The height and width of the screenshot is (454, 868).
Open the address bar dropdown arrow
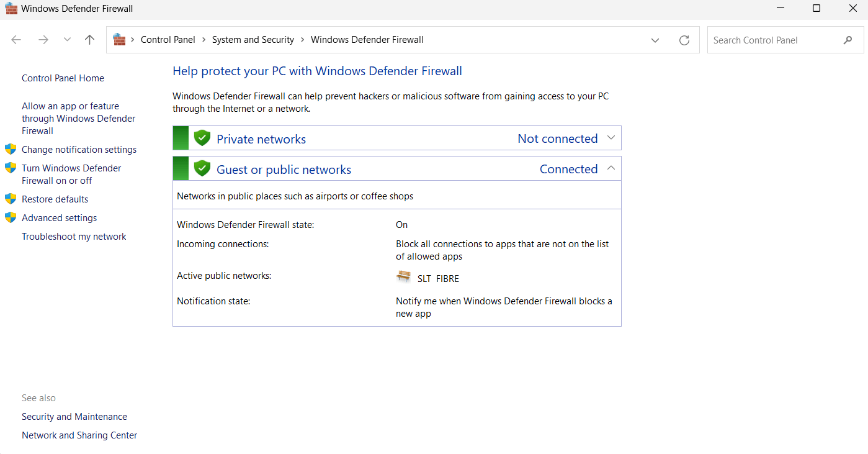655,40
